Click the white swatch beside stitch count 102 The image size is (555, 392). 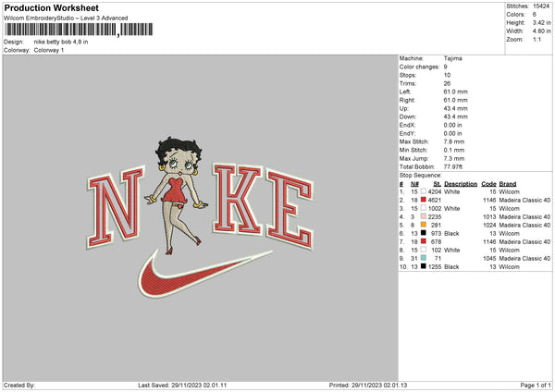click(x=424, y=250)
